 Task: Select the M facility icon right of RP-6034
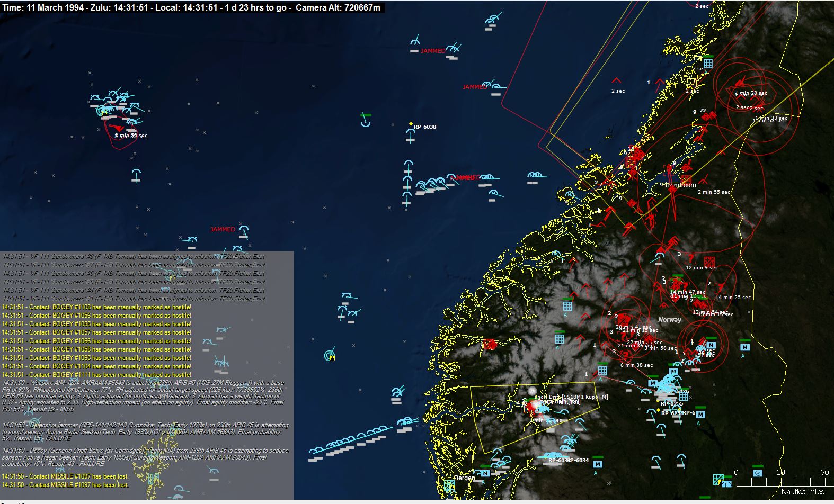598,464
